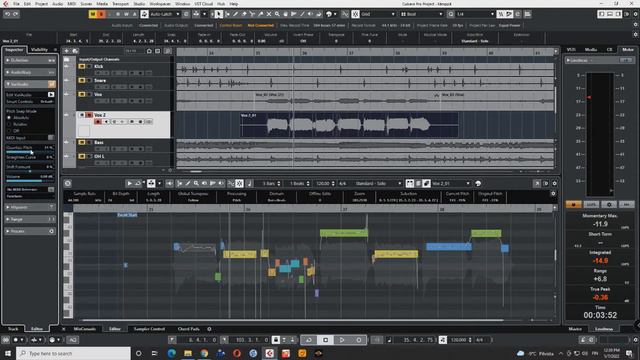Open the editor toolbar settings gear
This screenshot has height=360, width=640.
pos(555,184)
